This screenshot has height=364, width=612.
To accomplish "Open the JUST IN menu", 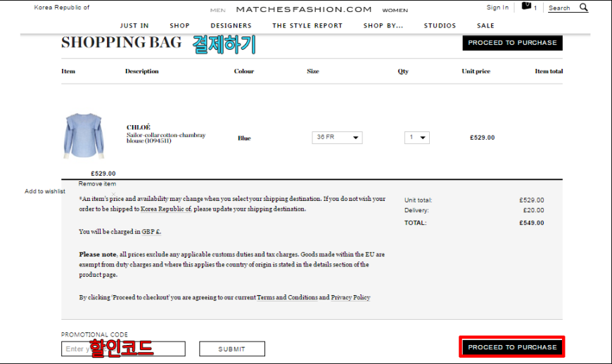I will 134,26.
